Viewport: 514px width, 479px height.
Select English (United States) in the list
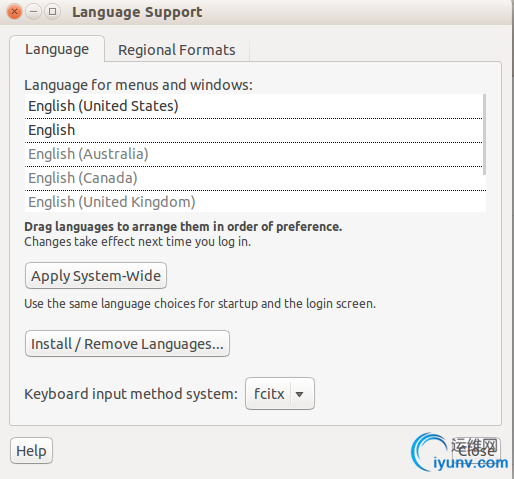(x=253, y=106)
